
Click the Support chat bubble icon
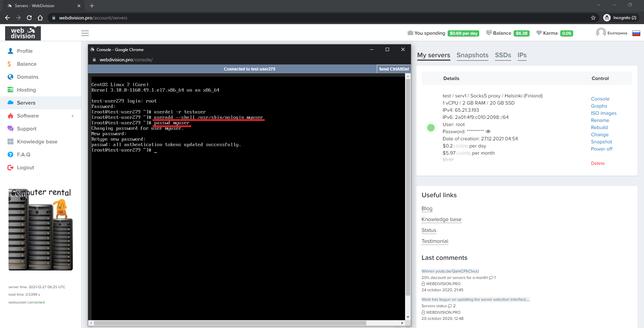(x=11, y=129)
